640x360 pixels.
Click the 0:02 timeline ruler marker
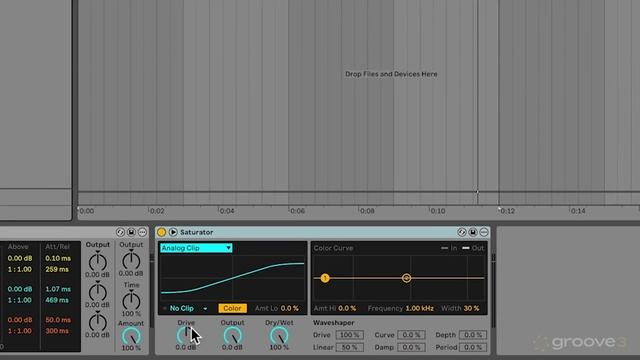tap(157, 211)
